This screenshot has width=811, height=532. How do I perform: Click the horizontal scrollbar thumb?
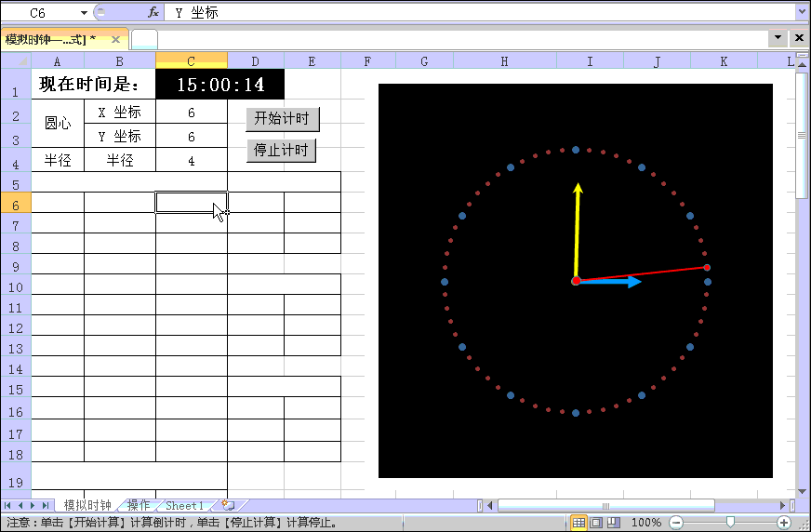(605, 505)
